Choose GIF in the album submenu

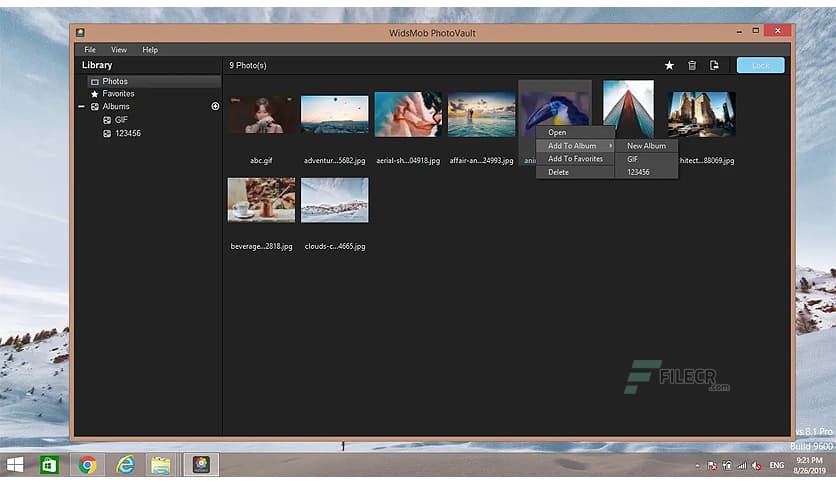tap(646, 159)
